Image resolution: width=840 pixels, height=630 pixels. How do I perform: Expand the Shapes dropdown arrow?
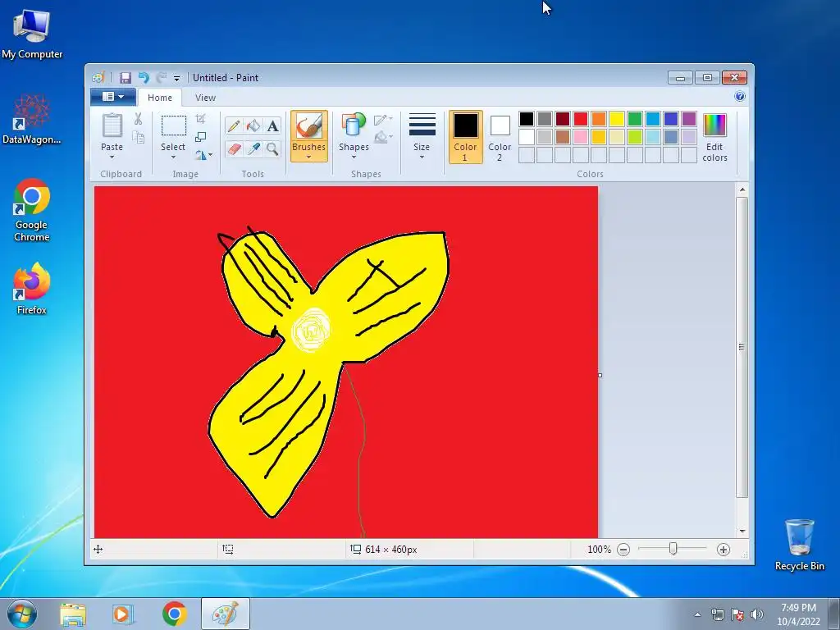tap(354, 157)
